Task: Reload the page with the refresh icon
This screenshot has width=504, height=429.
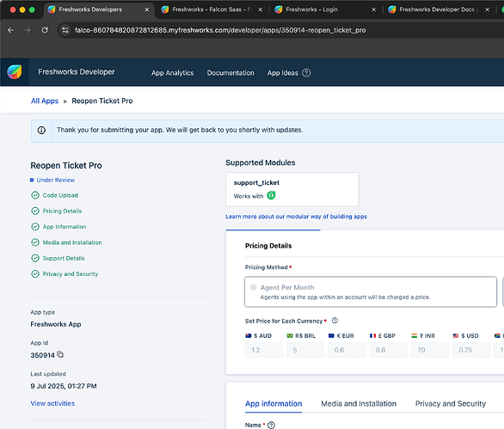Action: (x=45, y=30)
